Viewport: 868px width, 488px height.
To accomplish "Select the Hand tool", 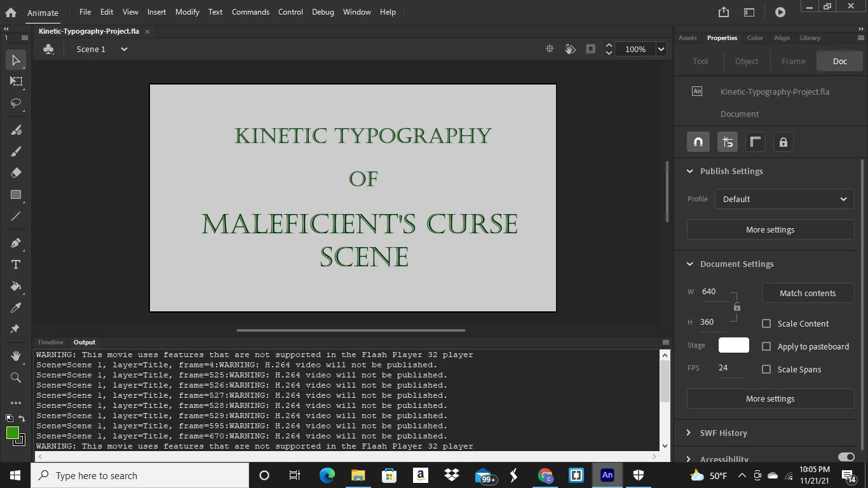I will pyautogui.click(x=16, y=356).
